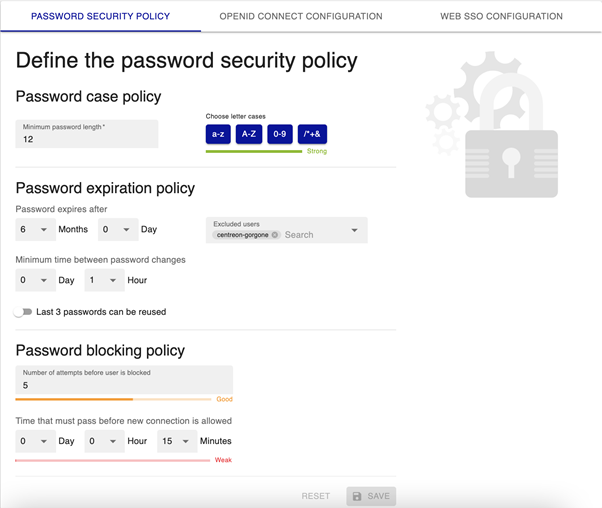Switch to OpenID Connect Configuration tab
Viewport: 602px width, 508px height.
tap(301, 16)
